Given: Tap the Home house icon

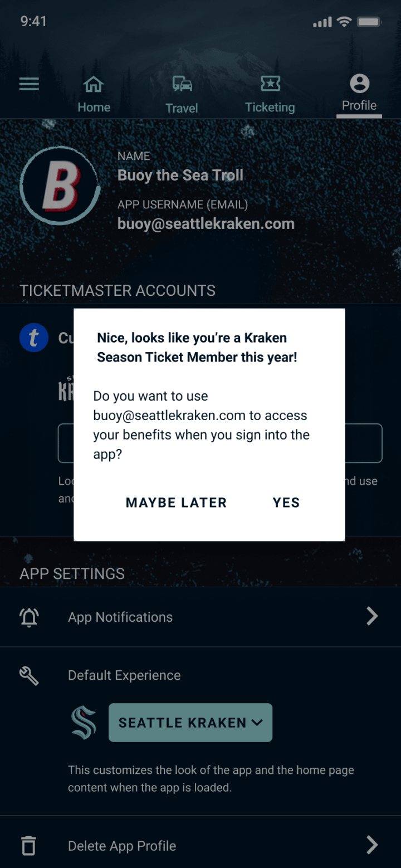Looking at the screenshot, I should [94, 84].
